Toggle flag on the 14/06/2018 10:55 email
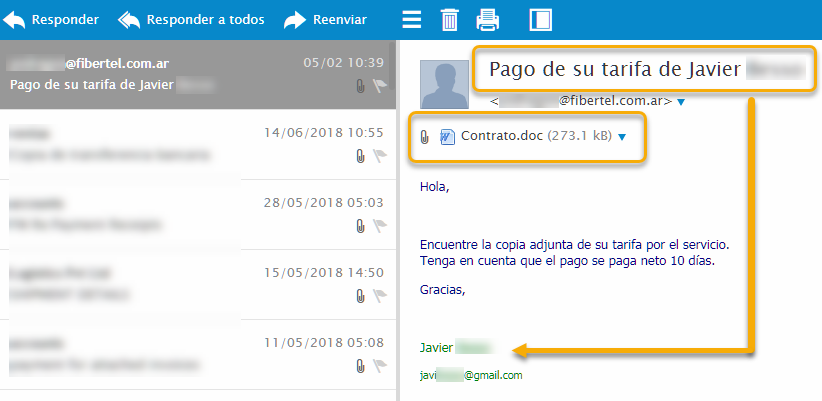Screen dimensions: 822x401 (x=380, y=155)
